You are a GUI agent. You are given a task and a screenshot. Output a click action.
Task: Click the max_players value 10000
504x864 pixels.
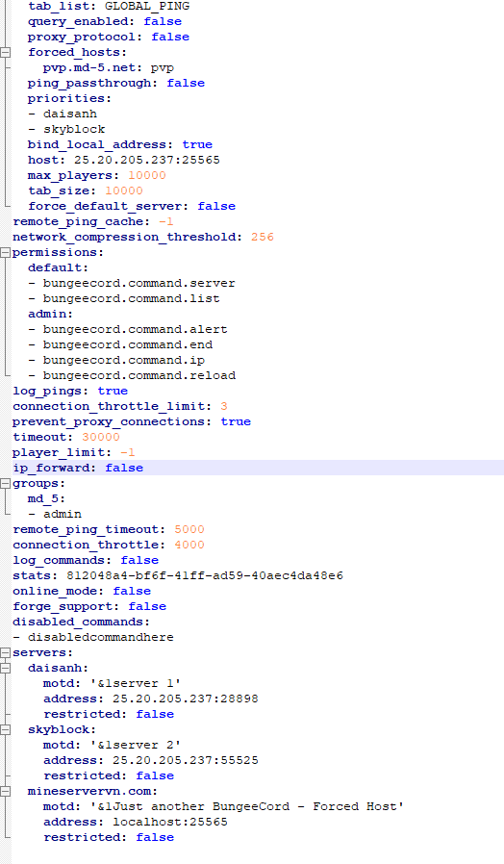[x=147, y=175]
